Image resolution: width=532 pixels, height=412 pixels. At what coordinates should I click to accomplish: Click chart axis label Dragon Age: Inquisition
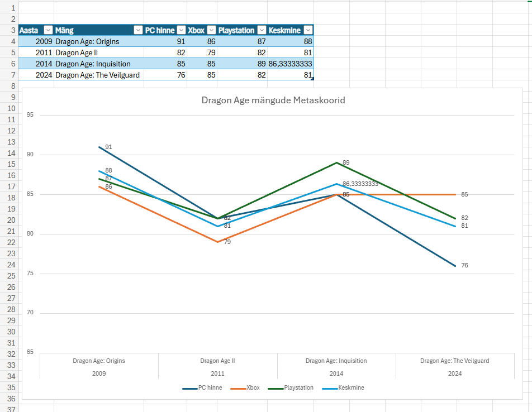[336, 361]
